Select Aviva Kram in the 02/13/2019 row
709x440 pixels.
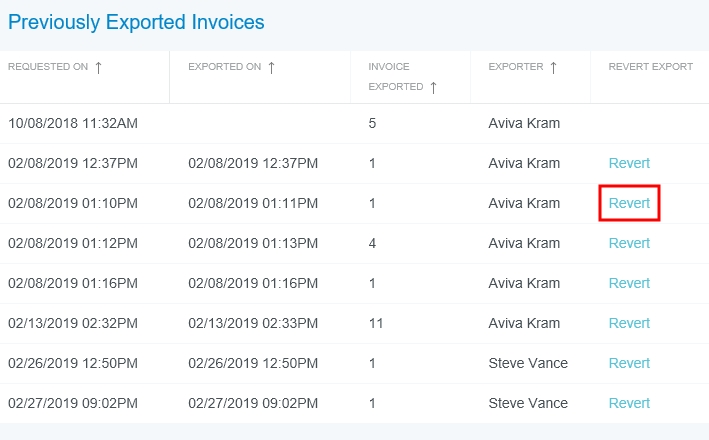[x=524, y=323]
